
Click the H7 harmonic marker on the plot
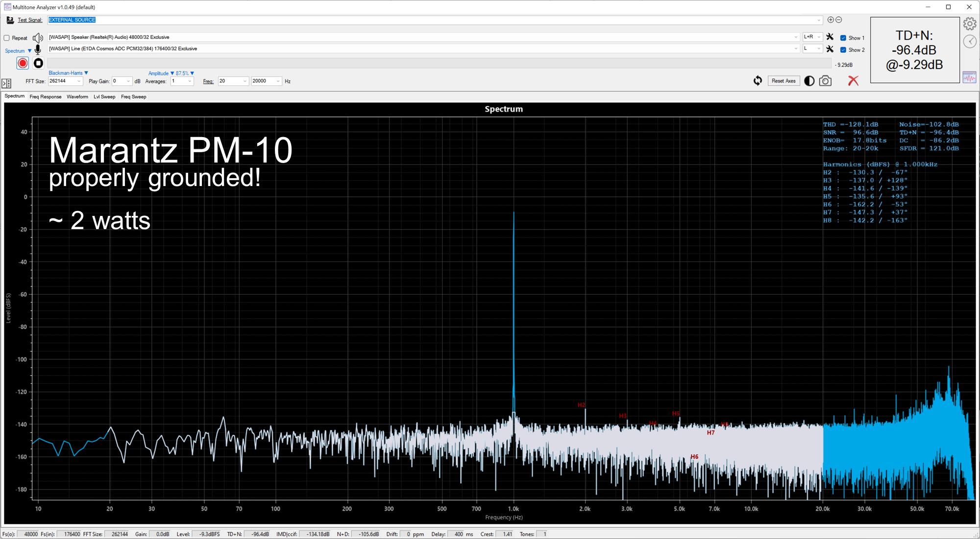710,433
